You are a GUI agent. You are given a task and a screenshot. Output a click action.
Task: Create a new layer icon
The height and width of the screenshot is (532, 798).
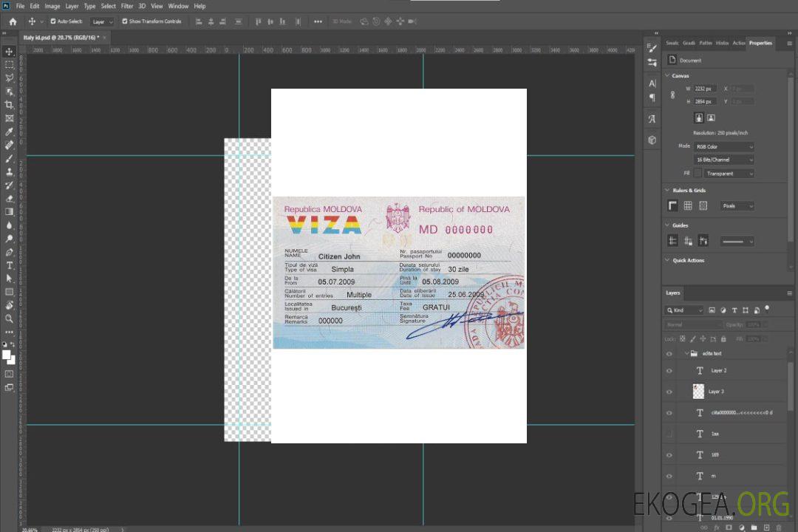[x=766, y=528]
